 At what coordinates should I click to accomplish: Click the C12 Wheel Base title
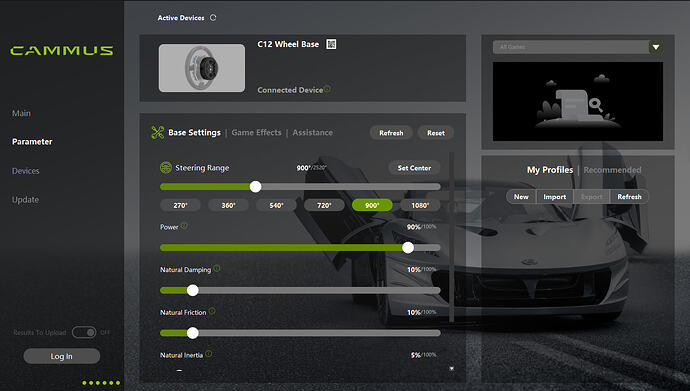click(x=288, y=44)
